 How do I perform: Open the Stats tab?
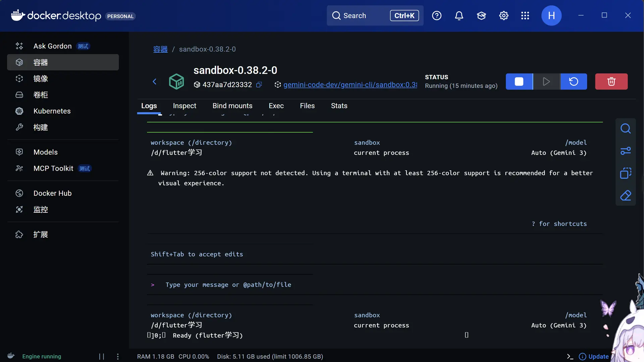pyautogui.click(x=339, y=106)
